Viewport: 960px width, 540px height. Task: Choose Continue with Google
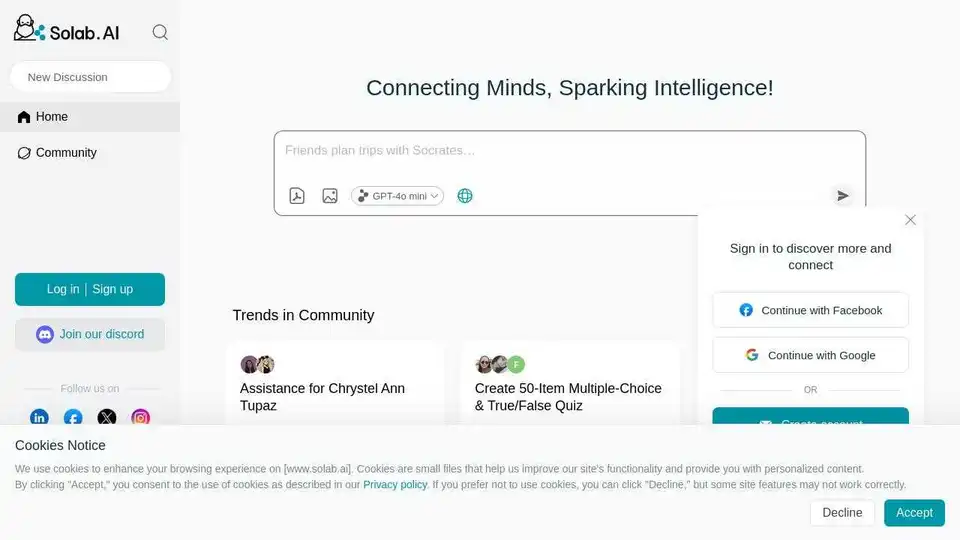[x=811, y=355]
